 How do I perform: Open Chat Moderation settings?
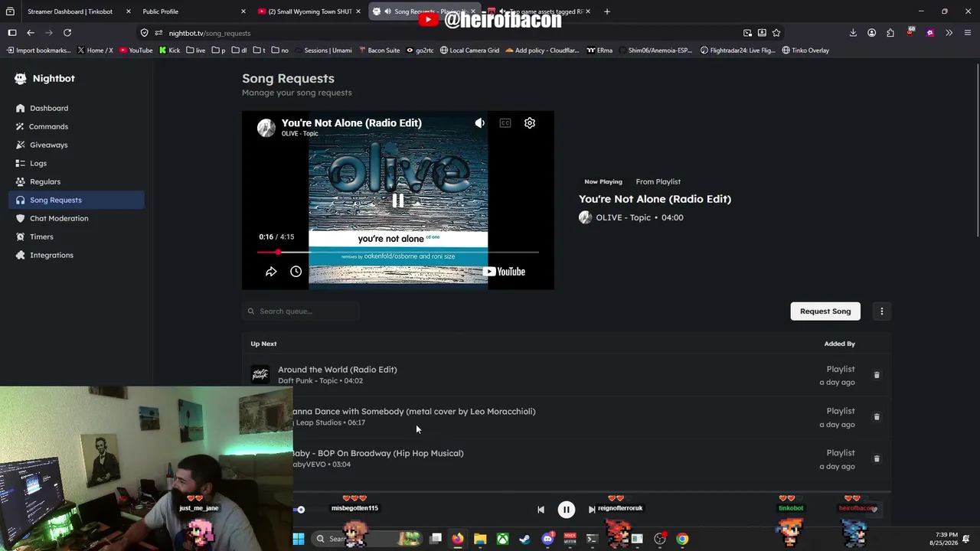(59, 218)
